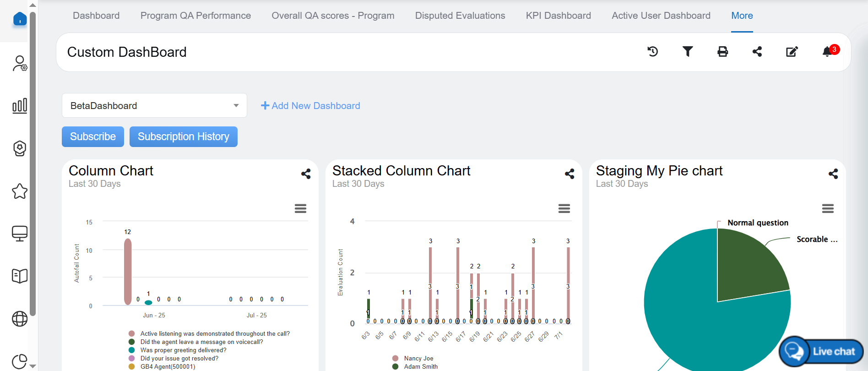Share the Staging My Pie chart

pos(833,174)
